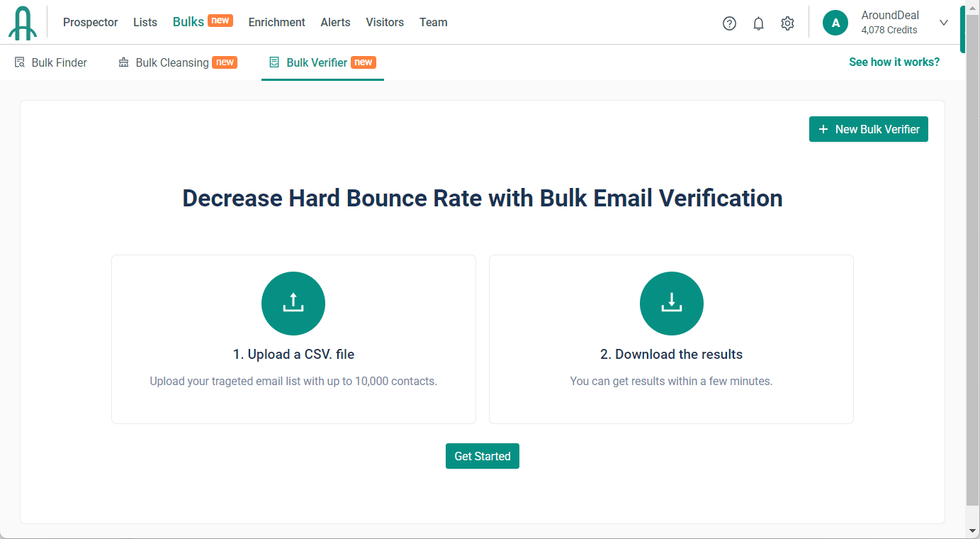
Task: Click the Bulk Cleansing tab icon
Action: tap(124, 62)
